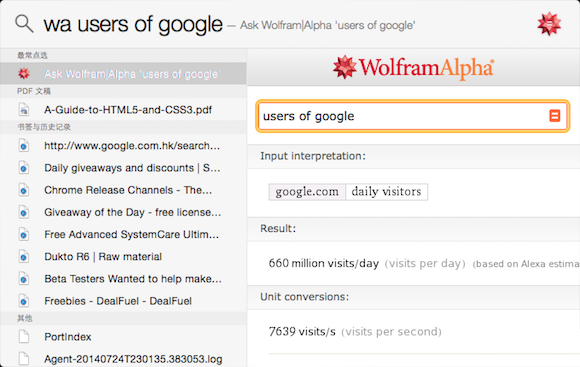The height and width of the screenshot is (367, 580).
Task: Open 'Chrome Release Channels' bookmark
Action: 123,190
